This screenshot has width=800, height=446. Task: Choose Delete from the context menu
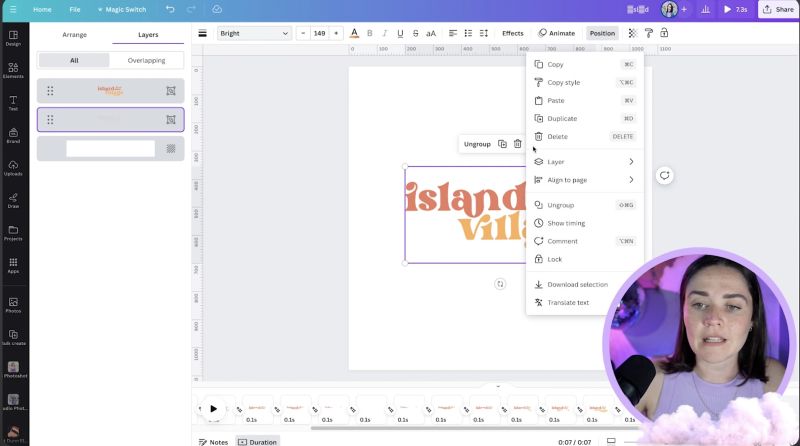pos(585,137)
